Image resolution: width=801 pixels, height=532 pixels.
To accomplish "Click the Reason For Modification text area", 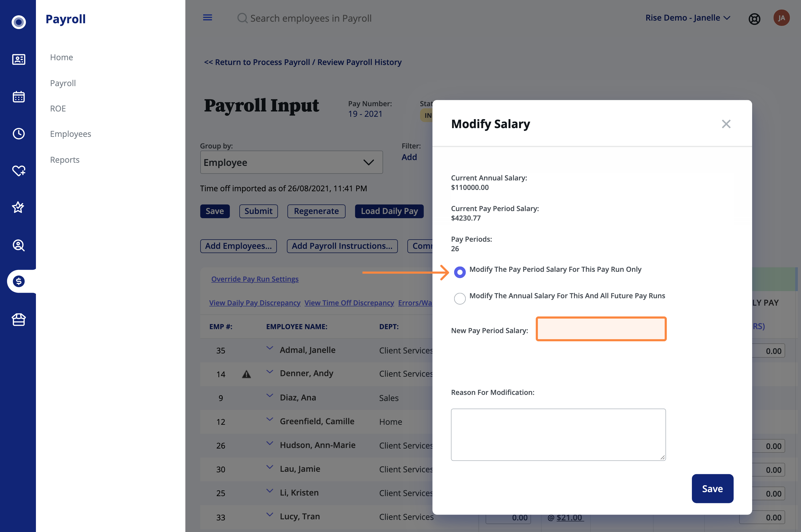I will coord(558,435).
